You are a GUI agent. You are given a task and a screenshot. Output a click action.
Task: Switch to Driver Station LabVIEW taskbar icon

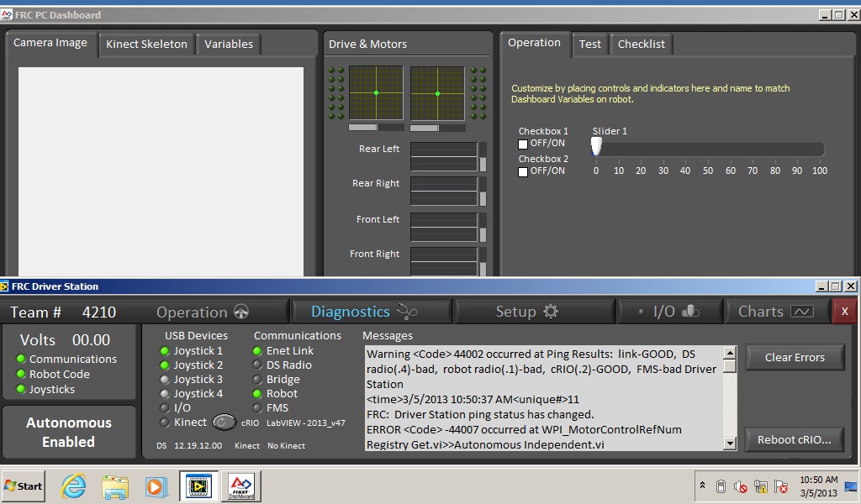click(x=198, y=486)
